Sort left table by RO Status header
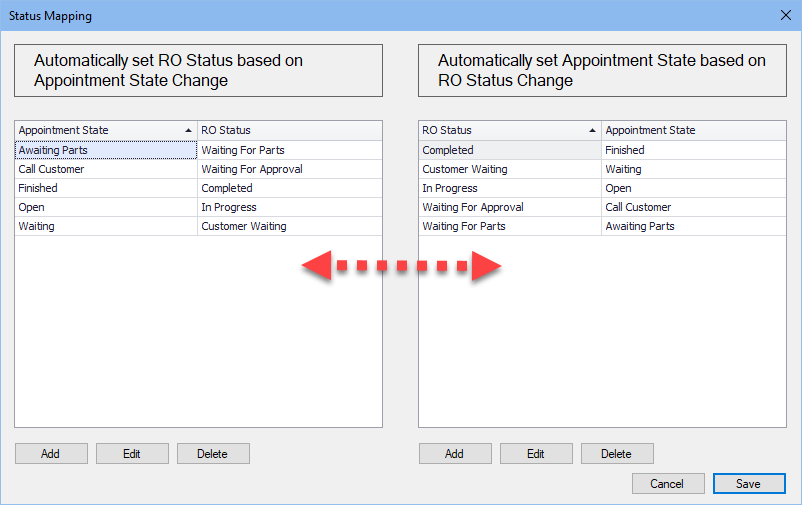Image resolution: width=802 pixels, height=505 pixels. (x=289, y=130)
